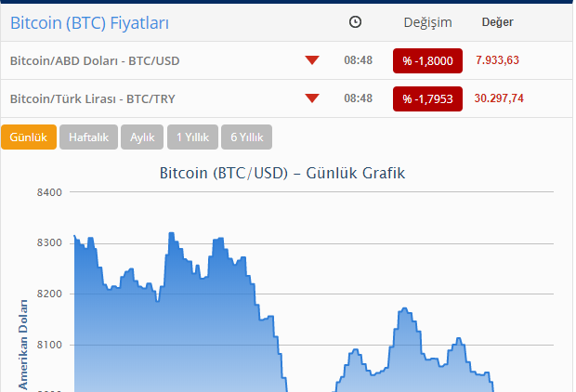The height and width of the screenshot is (392, 576).
Task: Open the Bitcoin (BTC) Fiyatları heading link
Action: pos(89,23)
